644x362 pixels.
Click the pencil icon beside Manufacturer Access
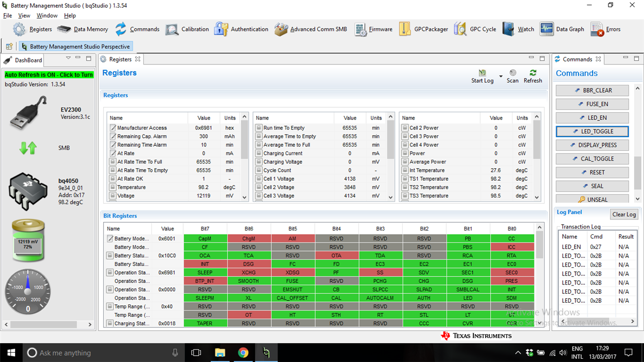113,128
